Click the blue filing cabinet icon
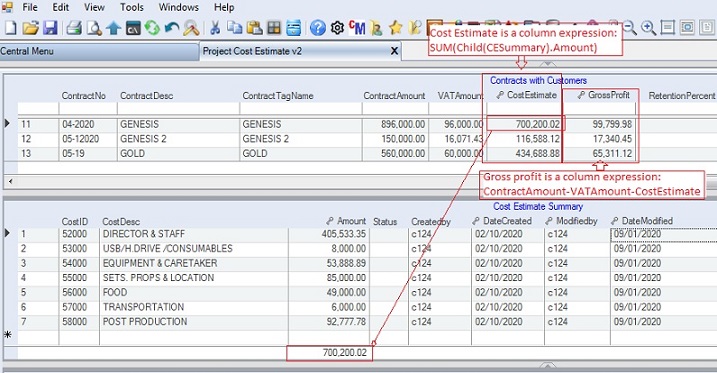 coord(294,28)
